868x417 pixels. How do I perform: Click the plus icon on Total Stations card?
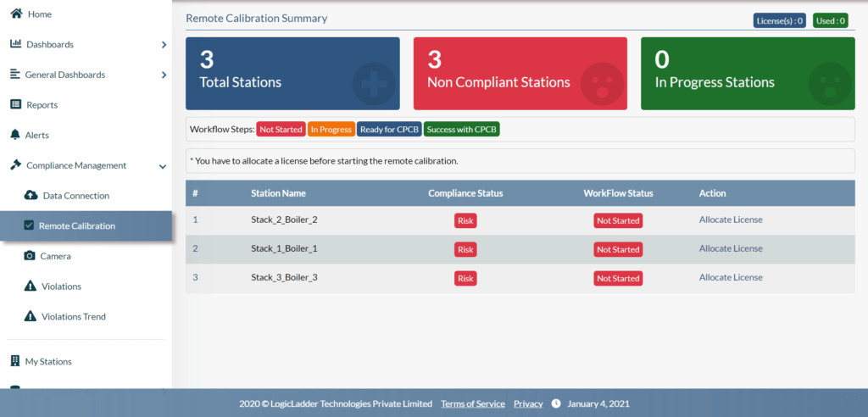click(374, 84)
